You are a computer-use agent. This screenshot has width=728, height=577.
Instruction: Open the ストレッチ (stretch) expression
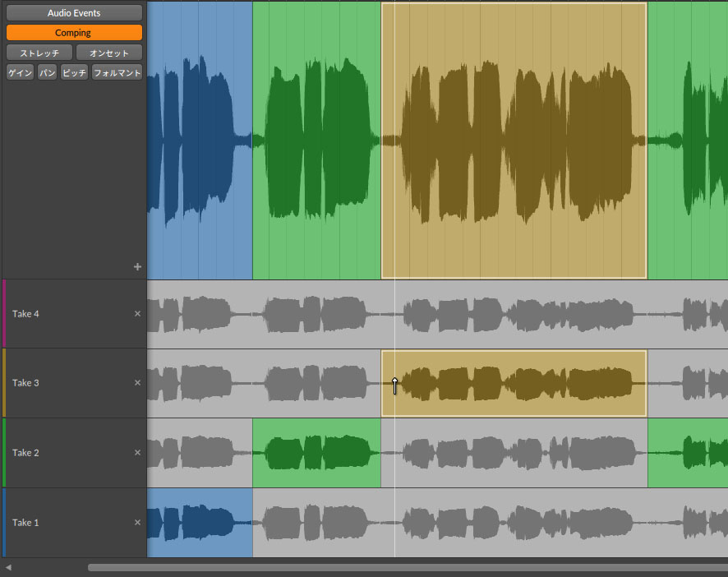[39, 53]
